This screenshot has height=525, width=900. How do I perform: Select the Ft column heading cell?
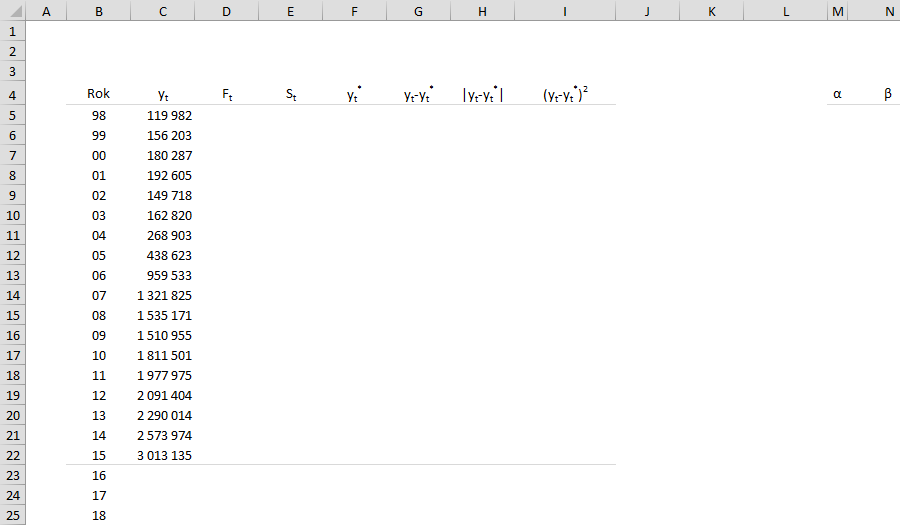(227, 95)
